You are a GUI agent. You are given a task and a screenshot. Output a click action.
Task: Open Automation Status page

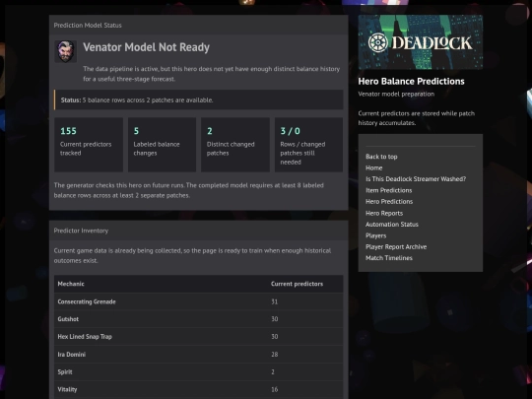coord(392,225)
